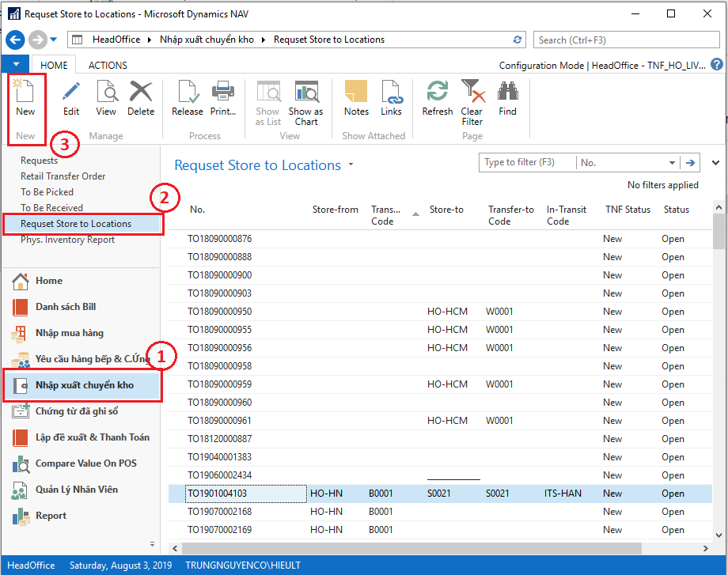Viewport: 728px width, 575px height.
Task: Expand HeadOffice breadcrumb arrow
Action: 150,40
